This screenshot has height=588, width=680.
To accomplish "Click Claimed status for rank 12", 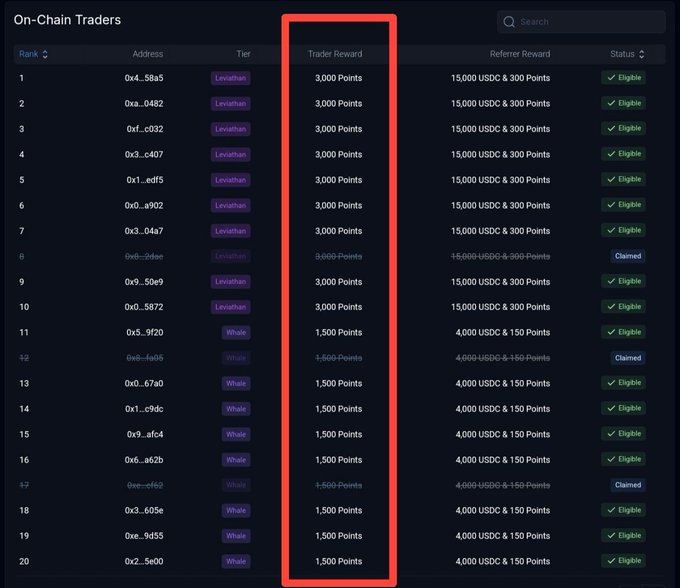I will pyautogui.click(x=628, y=358).
